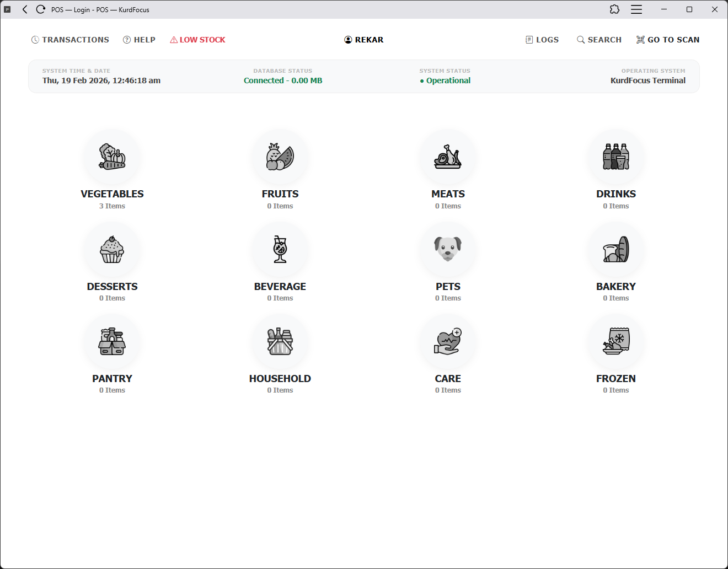Open the Pantry box icon
The image size is (728, 569).
pos(112,342)
